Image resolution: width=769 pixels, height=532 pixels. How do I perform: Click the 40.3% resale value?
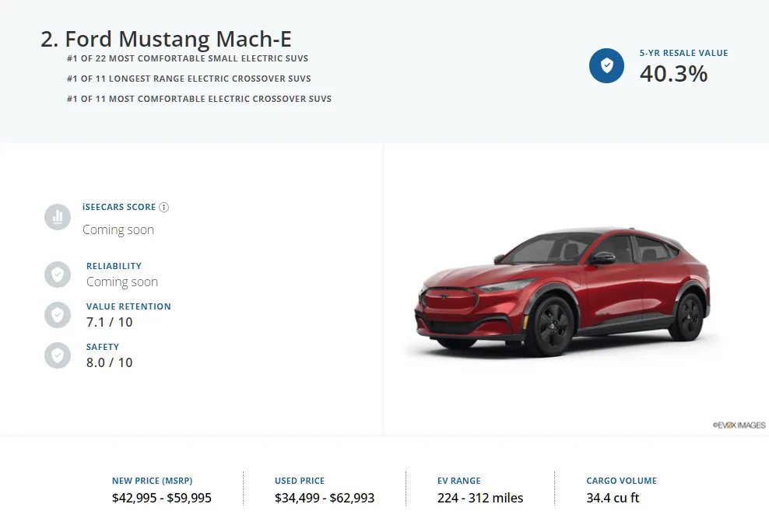coord(673,74)
